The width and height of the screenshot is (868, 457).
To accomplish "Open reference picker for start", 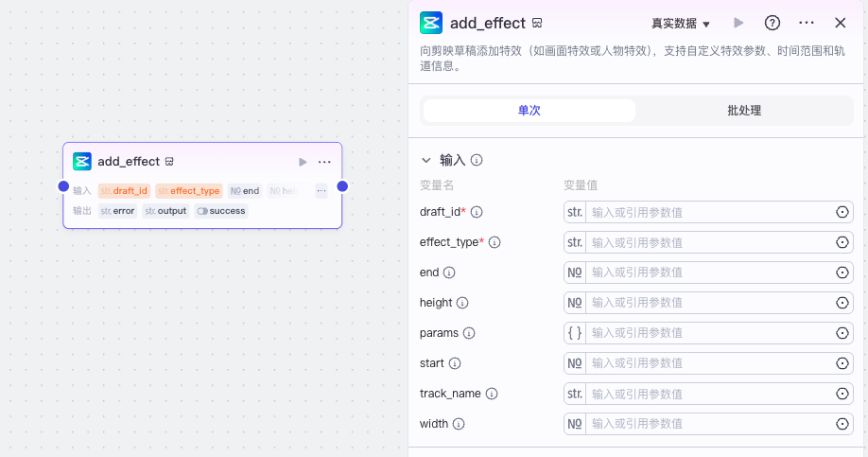I will point(842,363).
